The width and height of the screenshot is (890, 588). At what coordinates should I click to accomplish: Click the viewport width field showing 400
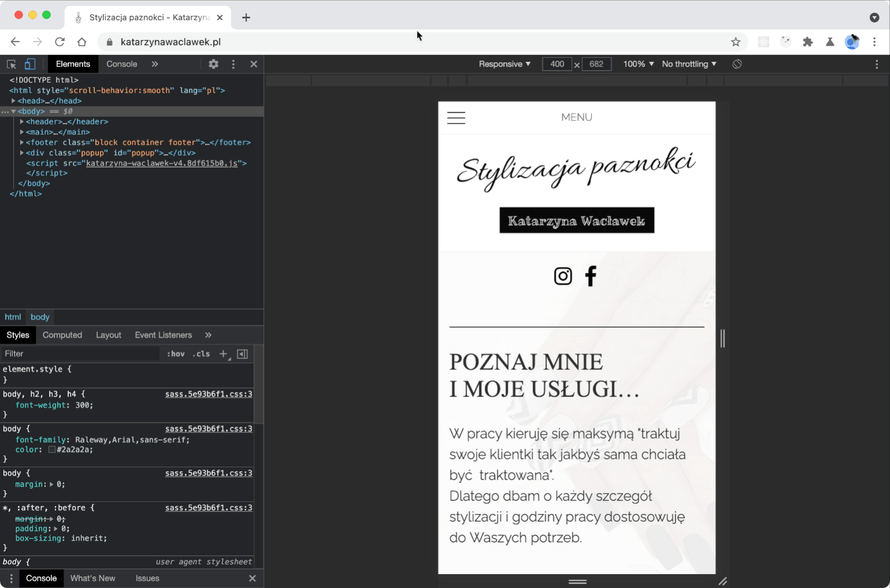557,64
